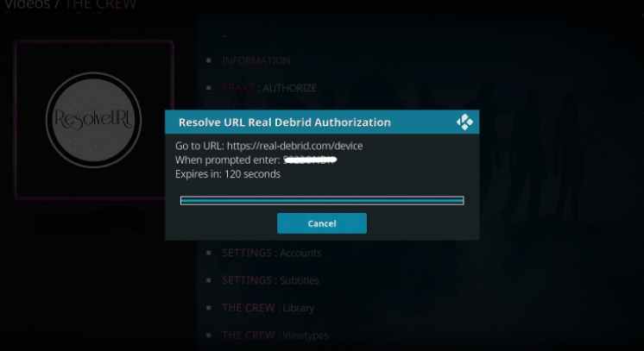Click the bullet icon beside THE CREW : Viewtypes
This screenshot has height=351, width=644.
pyautogui.click(x=209, y=335)
